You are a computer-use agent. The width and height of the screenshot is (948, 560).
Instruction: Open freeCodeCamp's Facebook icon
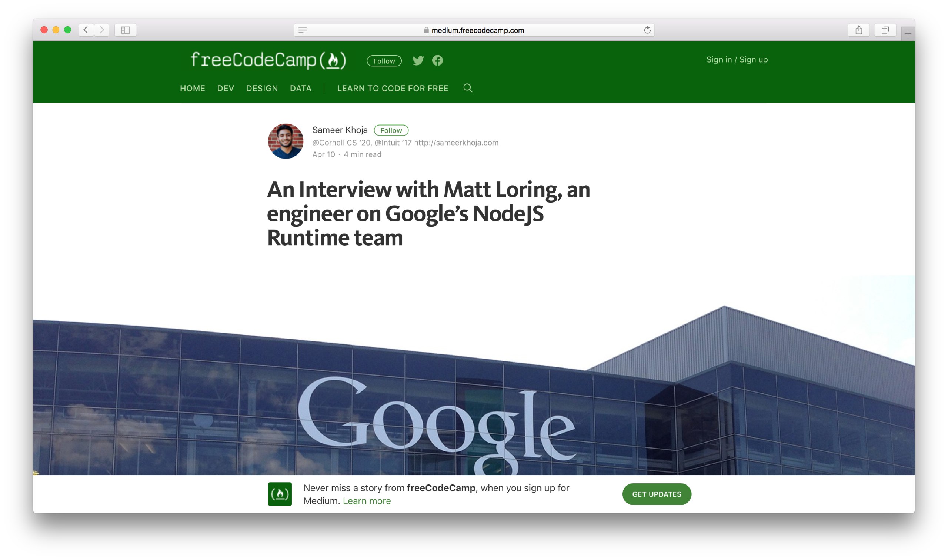(438, 60)
